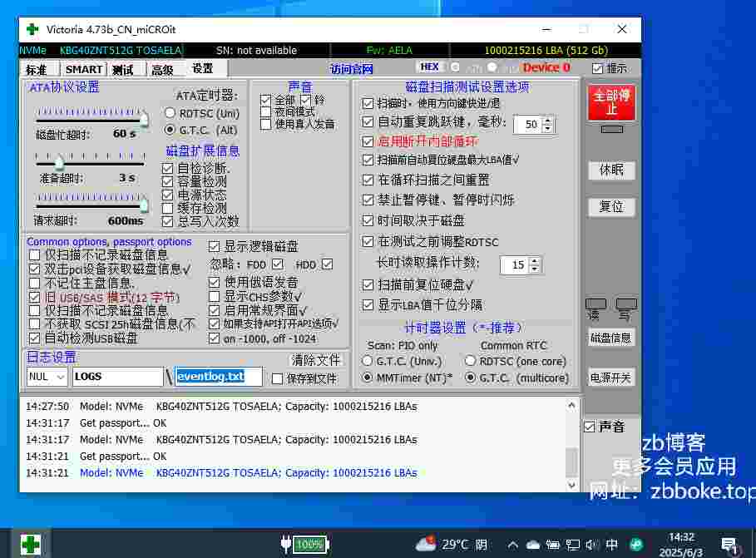Open the notification center icon

[x=729, y=546]
